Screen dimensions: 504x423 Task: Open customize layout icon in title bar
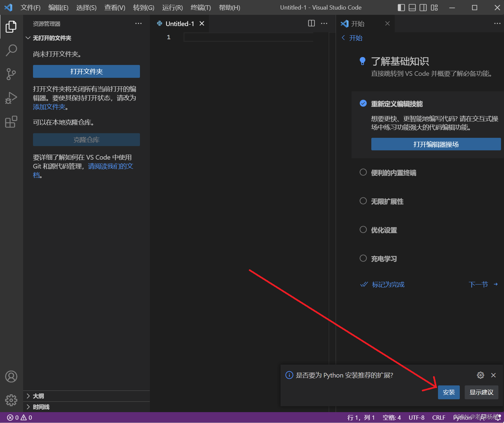(x=434, y=8)
